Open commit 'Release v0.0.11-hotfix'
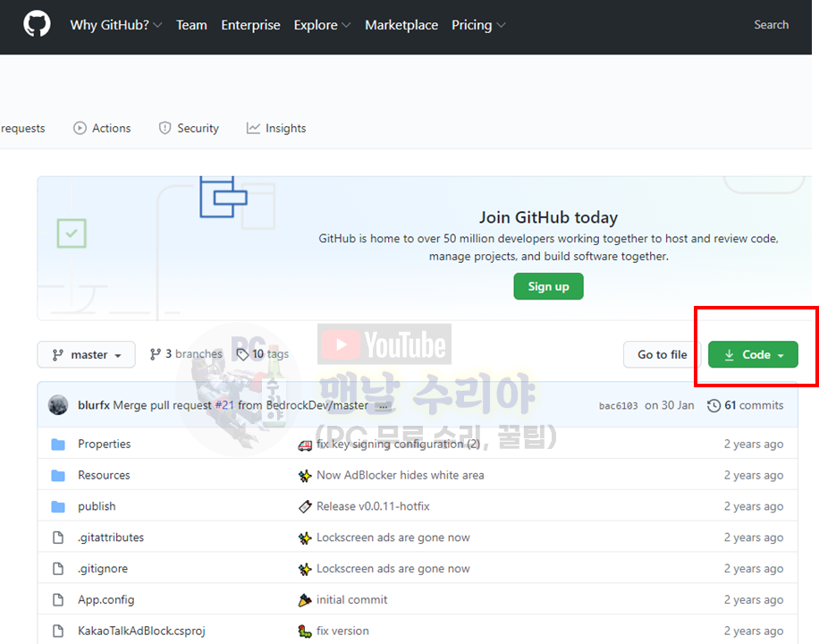Viewport: 819px width, 644px height. pyautogui.click(x=373, y=506)
